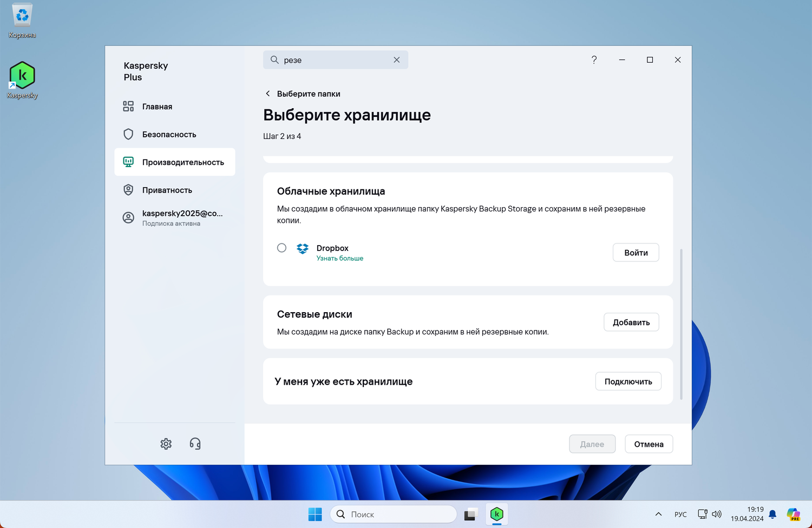Click the Главная dashboard icon in sidebar
The height and width of the screenshot is (528, 812).
click(x=128, y=107)
